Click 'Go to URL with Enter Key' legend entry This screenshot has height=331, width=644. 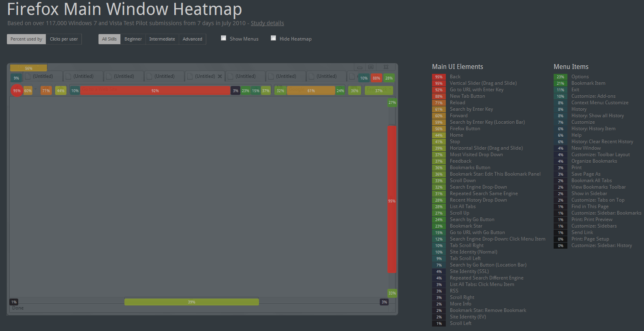click(477, 90)
